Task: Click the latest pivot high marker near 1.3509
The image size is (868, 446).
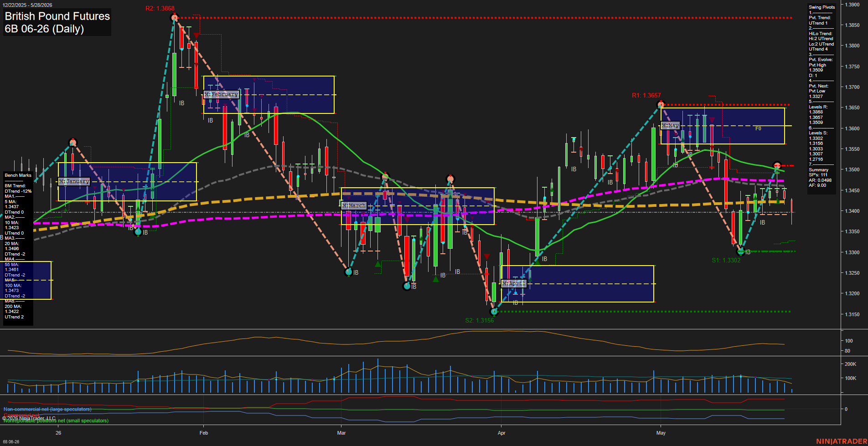Action: click(x=777, y=165)
